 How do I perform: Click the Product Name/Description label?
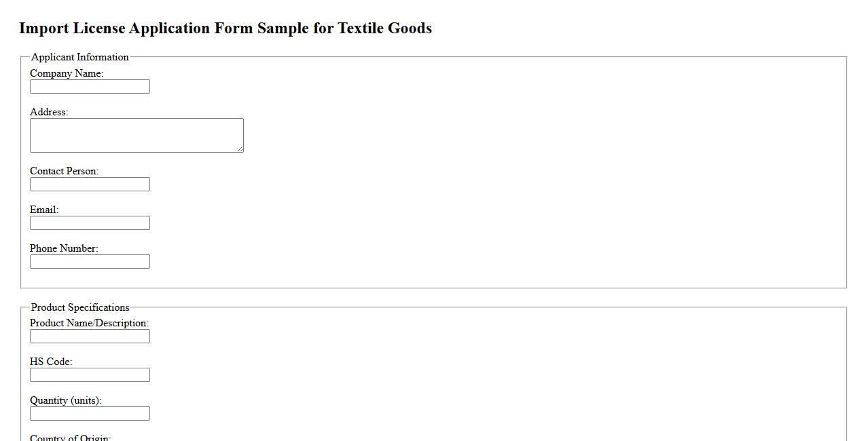(89, 323)
